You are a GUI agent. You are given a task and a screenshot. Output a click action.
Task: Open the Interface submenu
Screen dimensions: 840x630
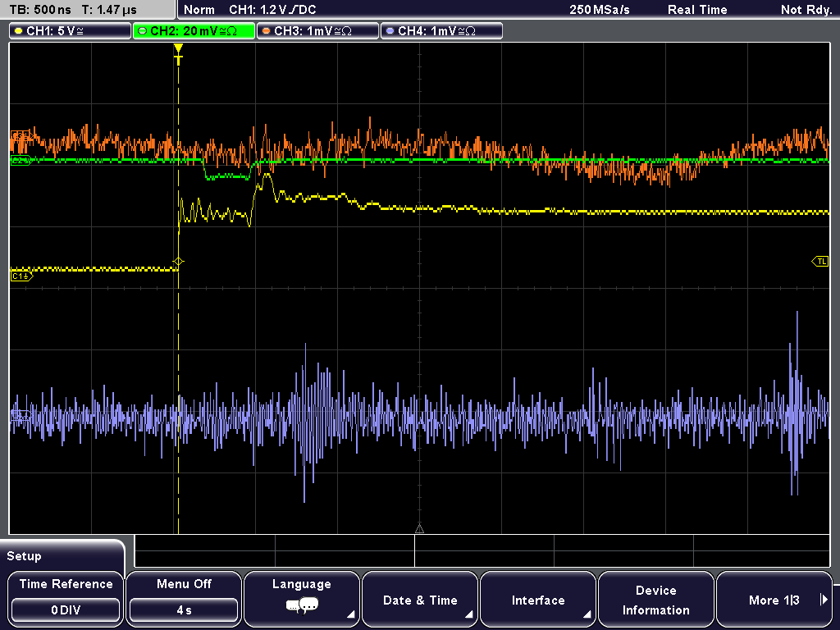[538, 598]
